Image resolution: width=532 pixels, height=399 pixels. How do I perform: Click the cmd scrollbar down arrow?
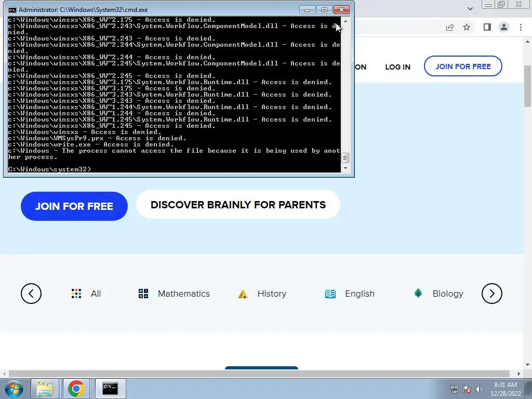pyautogui.click(x=345, y=168)
